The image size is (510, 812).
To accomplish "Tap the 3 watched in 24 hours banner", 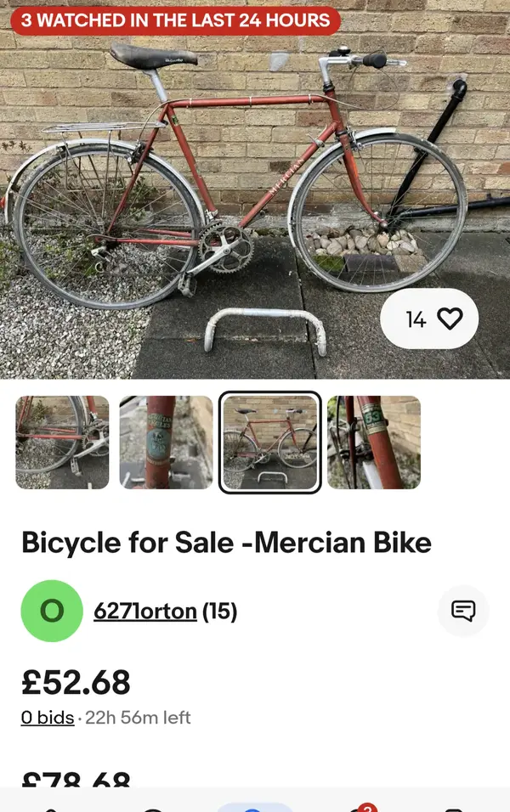I will (175, 20).
